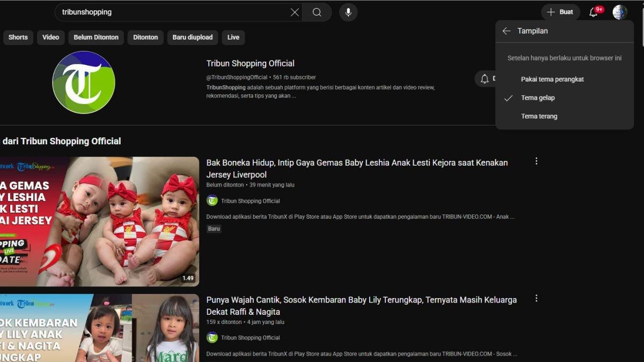Switch to Tema terang option

tap(539, 116)
